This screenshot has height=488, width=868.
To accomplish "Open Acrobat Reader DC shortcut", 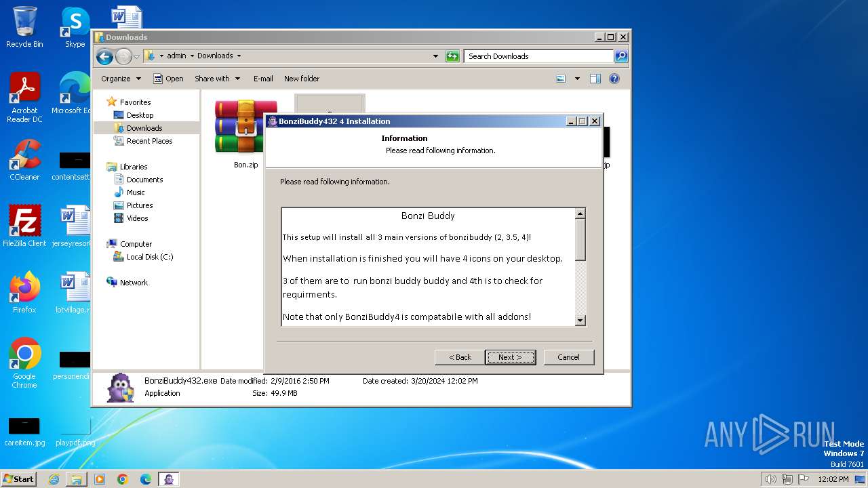I will click(x=24, y=98).
